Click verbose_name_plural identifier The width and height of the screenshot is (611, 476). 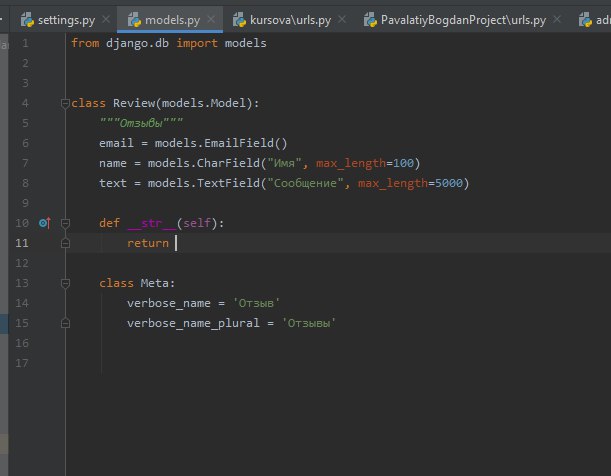tap(193, 323)
